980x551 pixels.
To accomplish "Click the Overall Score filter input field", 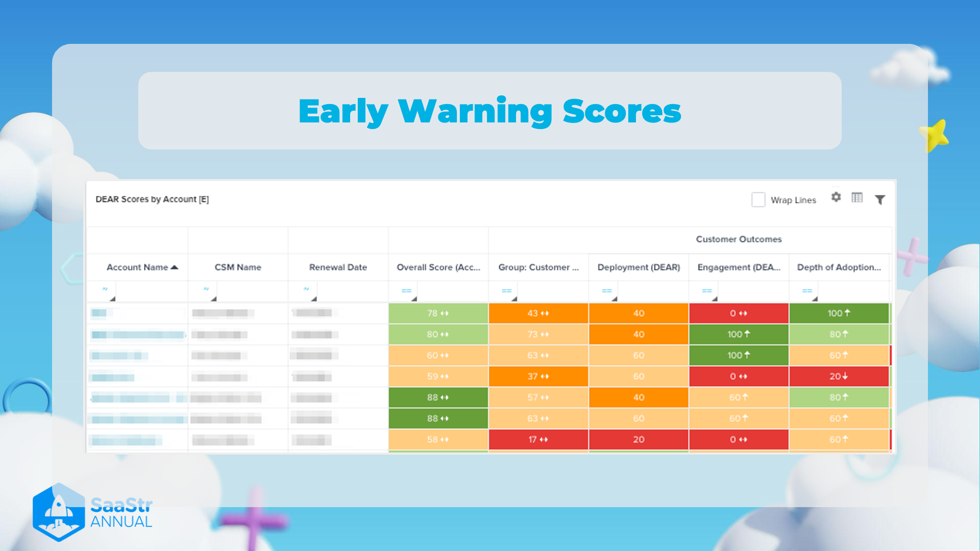I will click(453, 292).
